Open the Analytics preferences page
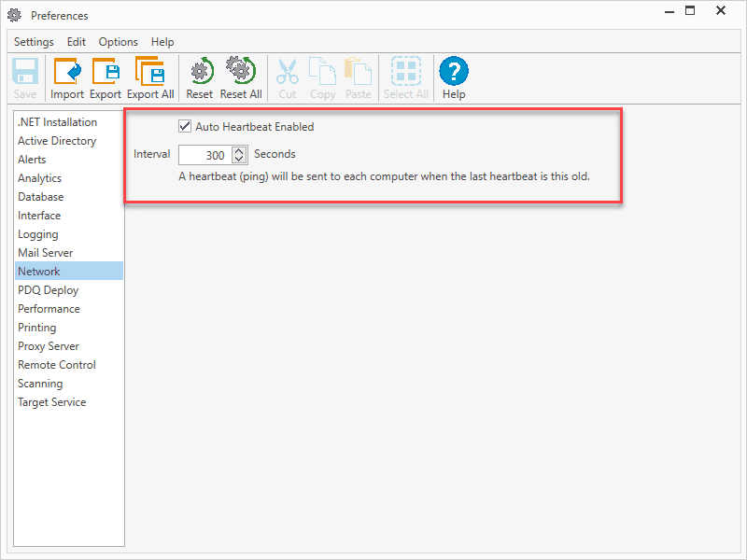 pos(69,178)
